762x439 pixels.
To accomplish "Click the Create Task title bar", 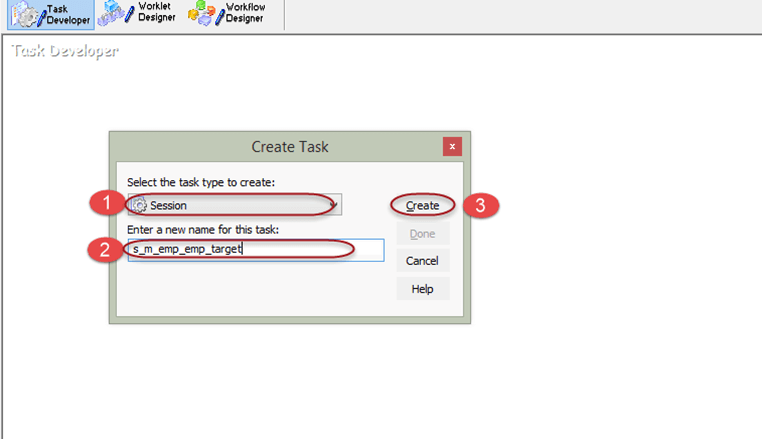I will [289, 147].
